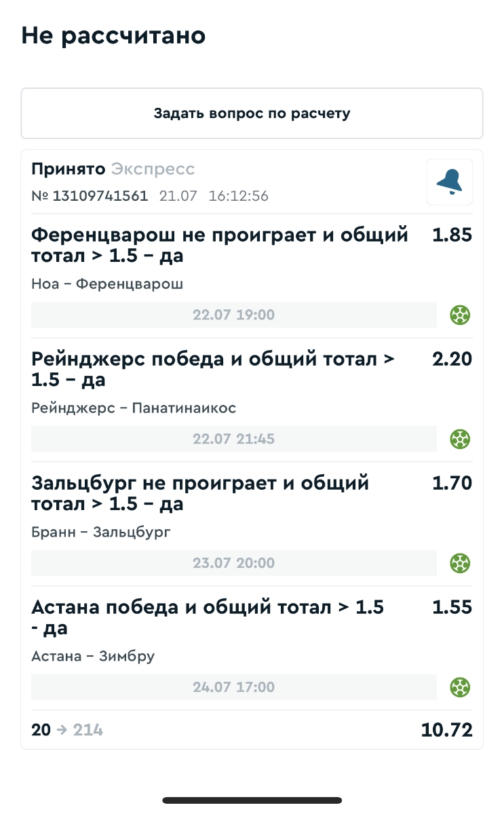504x814 pixels.
Task: Click the 2.20 odds value
Action: point(452,360)
